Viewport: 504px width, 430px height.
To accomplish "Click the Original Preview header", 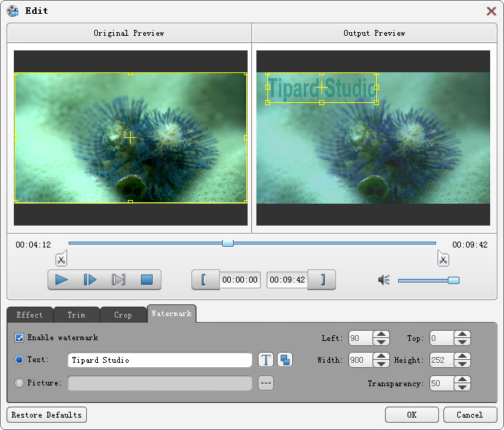I will 129,33.
